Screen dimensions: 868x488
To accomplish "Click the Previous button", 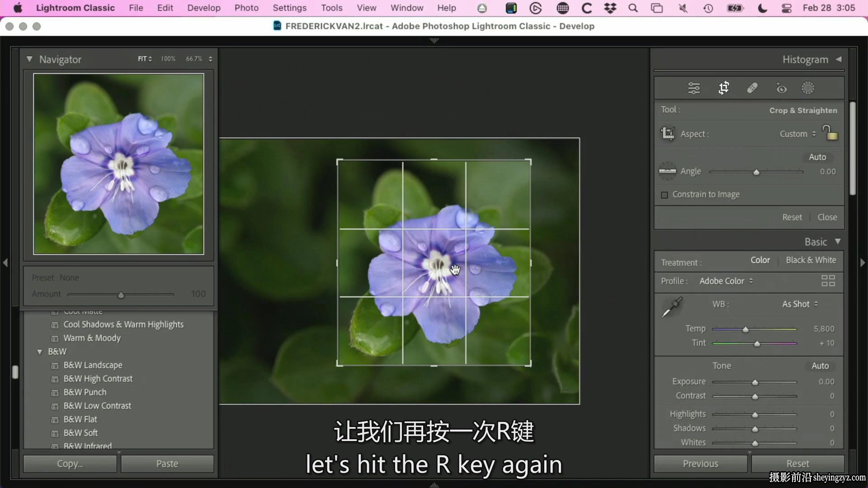I will tap(700, 464).
